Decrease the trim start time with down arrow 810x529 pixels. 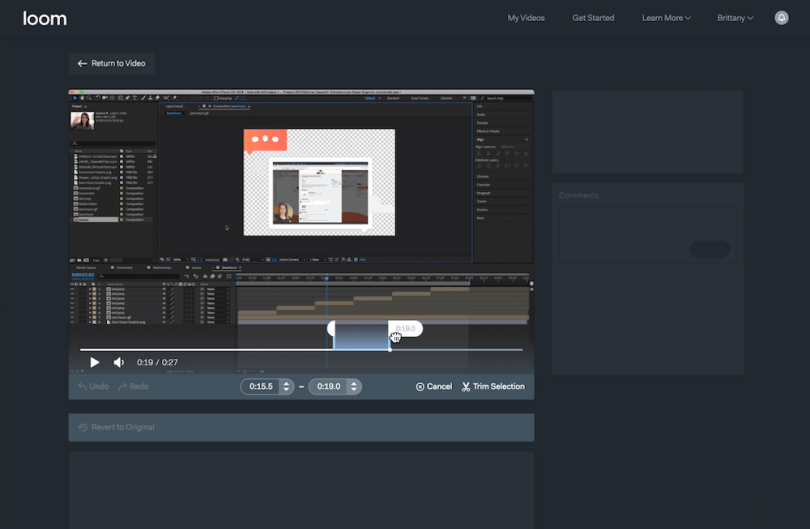(286, 390)
